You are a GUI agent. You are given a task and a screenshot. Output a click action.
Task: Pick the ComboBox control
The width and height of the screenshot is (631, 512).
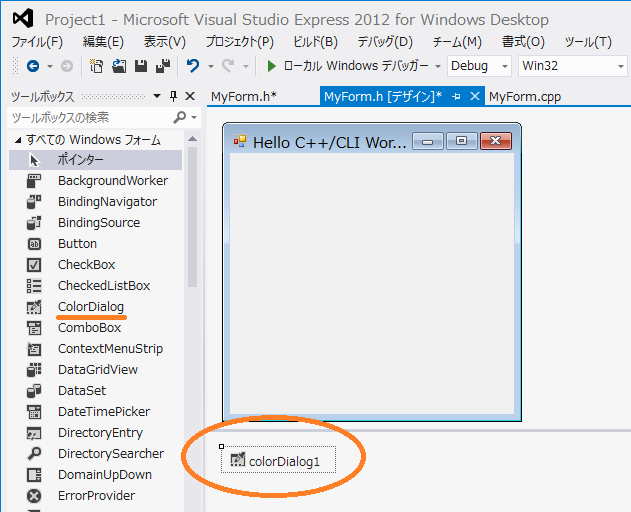coord(96,328)
